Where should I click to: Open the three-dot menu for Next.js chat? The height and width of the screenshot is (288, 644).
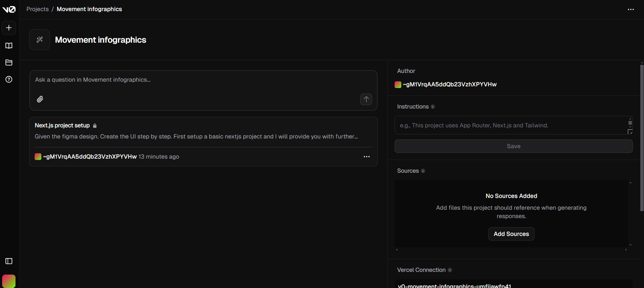point(366,157)
